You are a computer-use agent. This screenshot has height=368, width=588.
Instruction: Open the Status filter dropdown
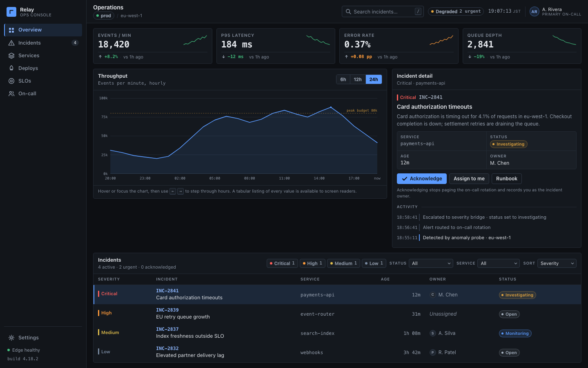(431, 263)
